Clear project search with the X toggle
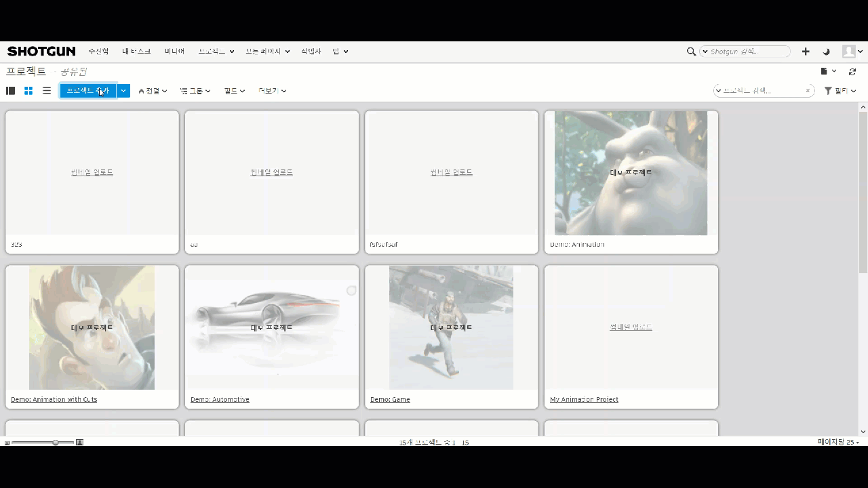Viewport: 868px width, 488px height. point(808,89)
